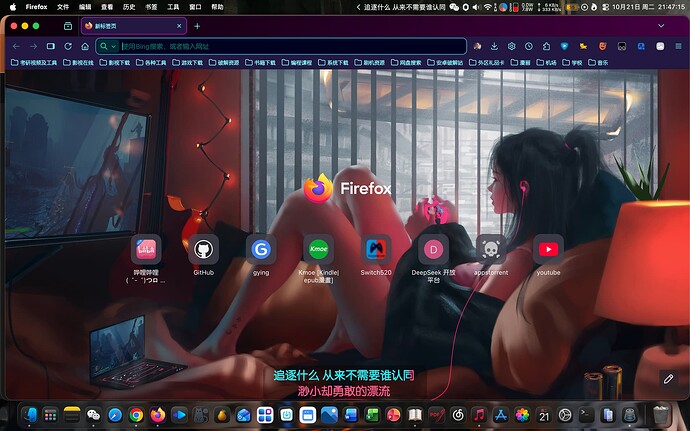Open the 系统下载 bookmarks folder

click(x=333, y=63)
